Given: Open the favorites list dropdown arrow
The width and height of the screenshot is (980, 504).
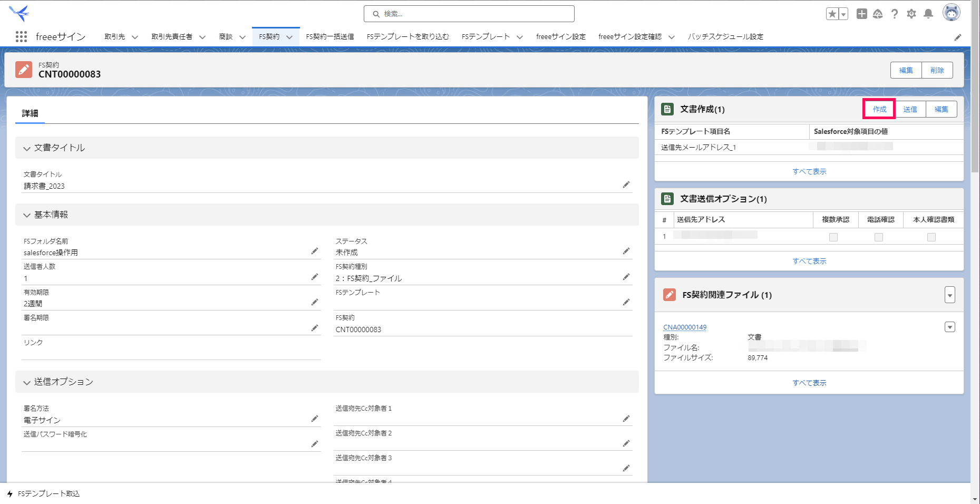Looking at the screenshot, I should coord(843,14).
